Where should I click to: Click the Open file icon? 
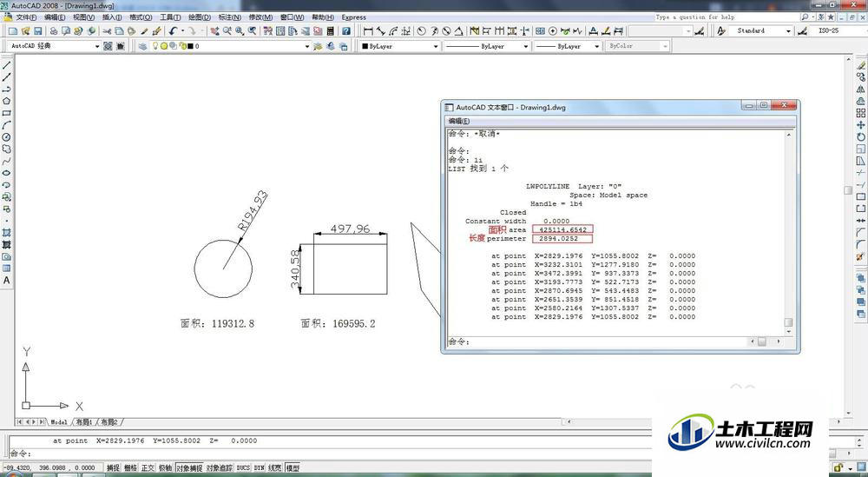(x=25, y=31)
